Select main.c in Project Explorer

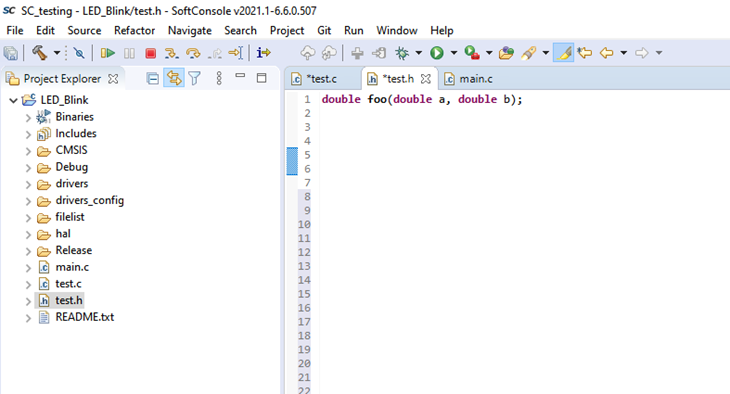[72, 267]
